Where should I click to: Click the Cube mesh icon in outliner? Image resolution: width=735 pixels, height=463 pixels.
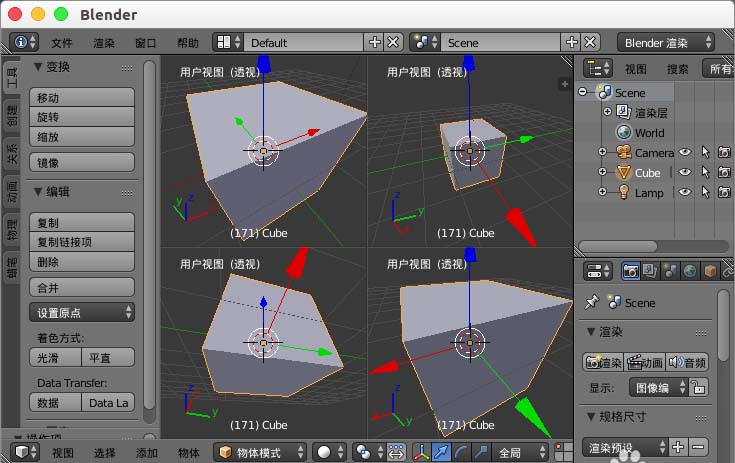coord(623,172)
